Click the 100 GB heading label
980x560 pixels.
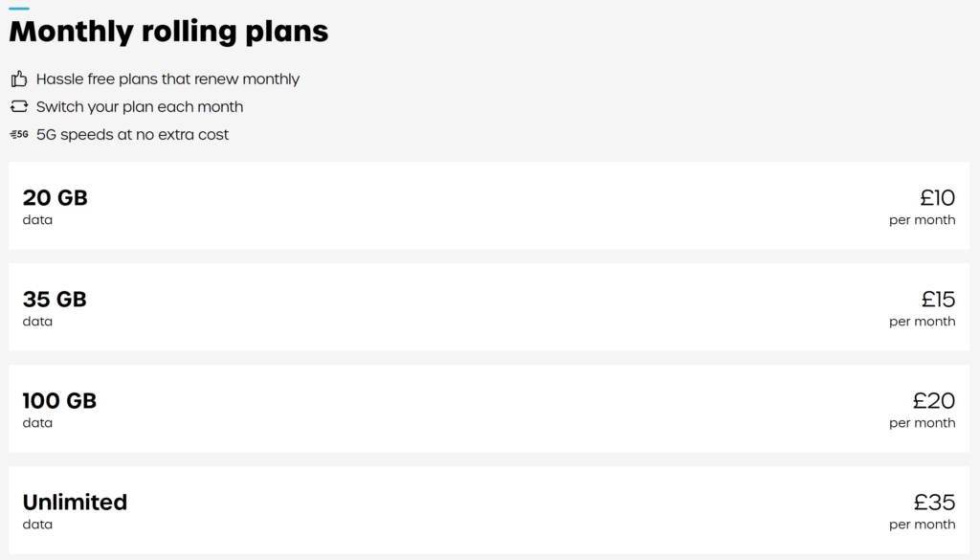click(x=59, y=401)
